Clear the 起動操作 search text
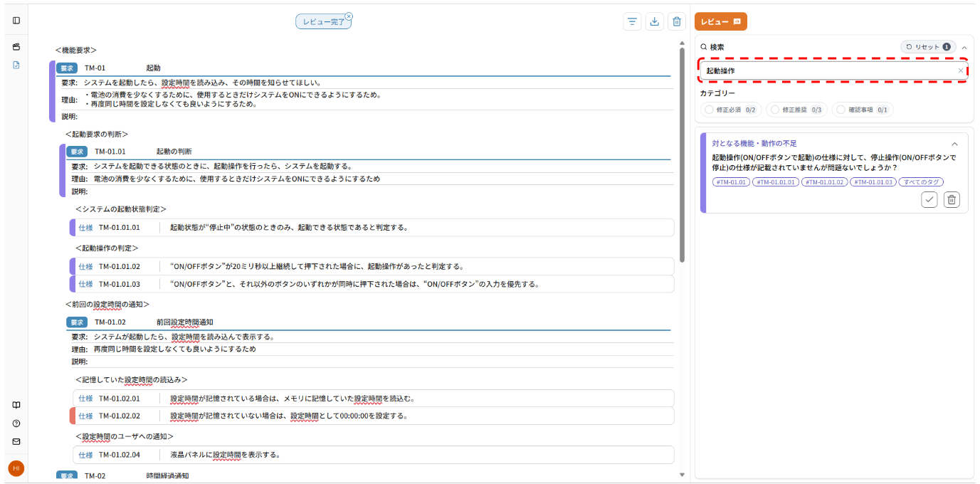The height and width of the screenshot is (484, 980). [961, 70]
